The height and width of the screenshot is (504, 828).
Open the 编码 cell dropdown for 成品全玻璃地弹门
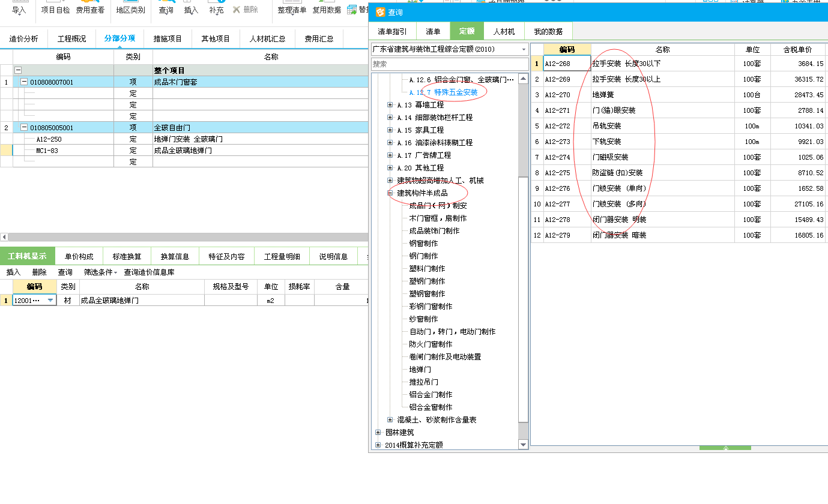(50, 300)
